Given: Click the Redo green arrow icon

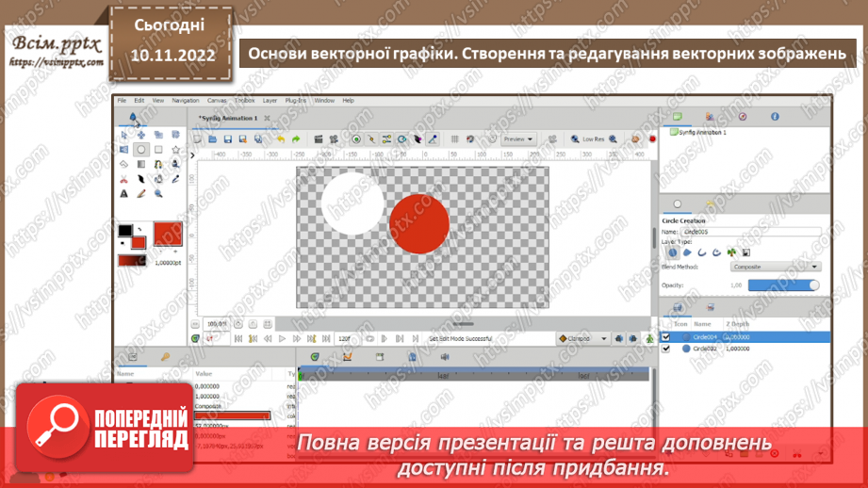Looking at the screenshot, I should (x=296, y=139).
